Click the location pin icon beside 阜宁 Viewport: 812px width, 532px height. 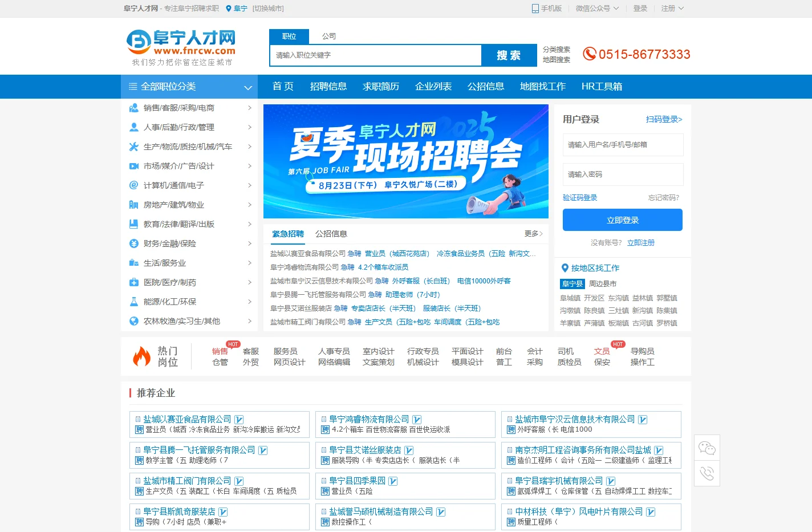pyautogui.click(x=229, y=9)
